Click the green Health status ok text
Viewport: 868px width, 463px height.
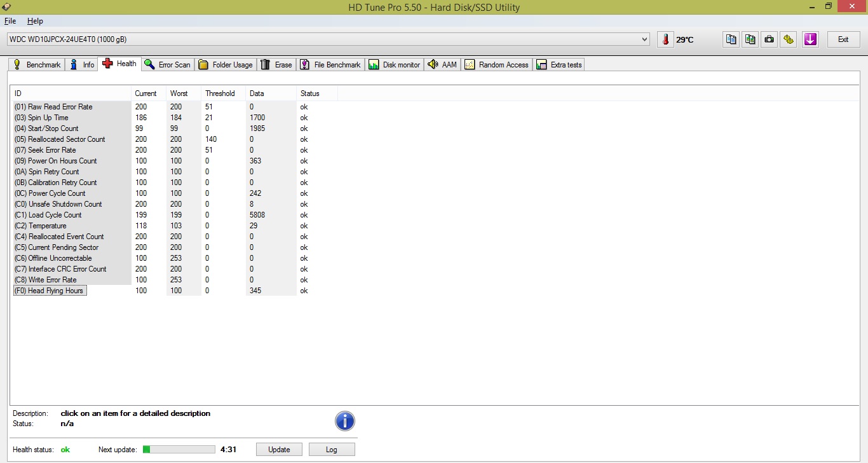pyautogui.click(x=65, y=450)
